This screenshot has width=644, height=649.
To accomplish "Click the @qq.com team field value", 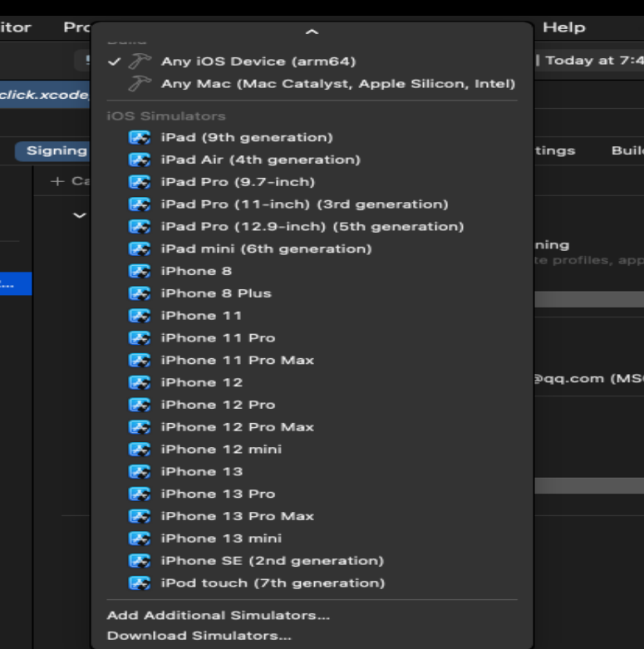I will pos(588,378).
